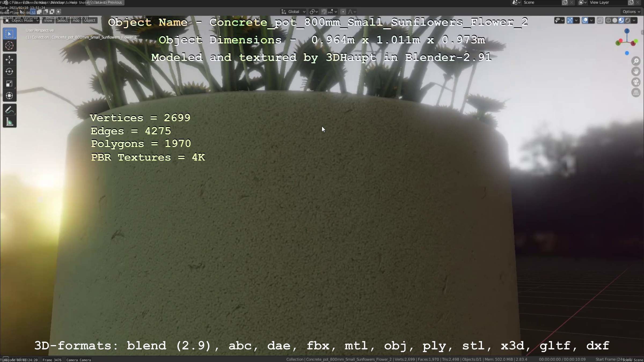Click the green axis circle on navigation gizmo

tap(618, 43)
